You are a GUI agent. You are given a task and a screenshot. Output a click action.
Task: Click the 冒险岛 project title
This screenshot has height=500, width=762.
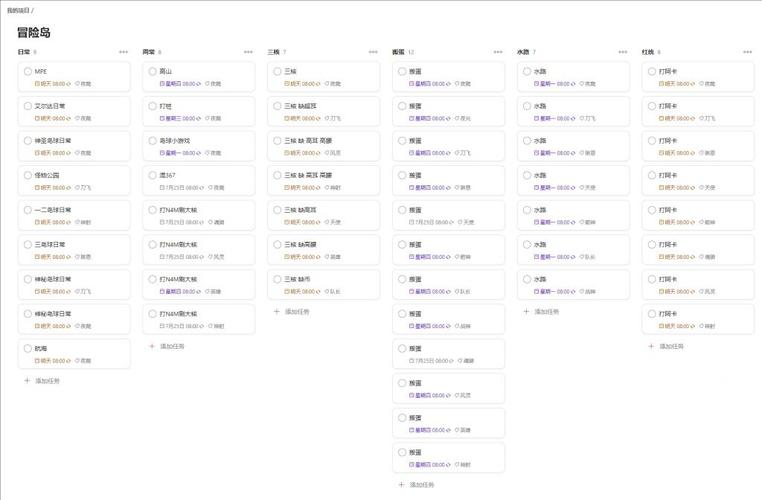[x=34, y=33]
